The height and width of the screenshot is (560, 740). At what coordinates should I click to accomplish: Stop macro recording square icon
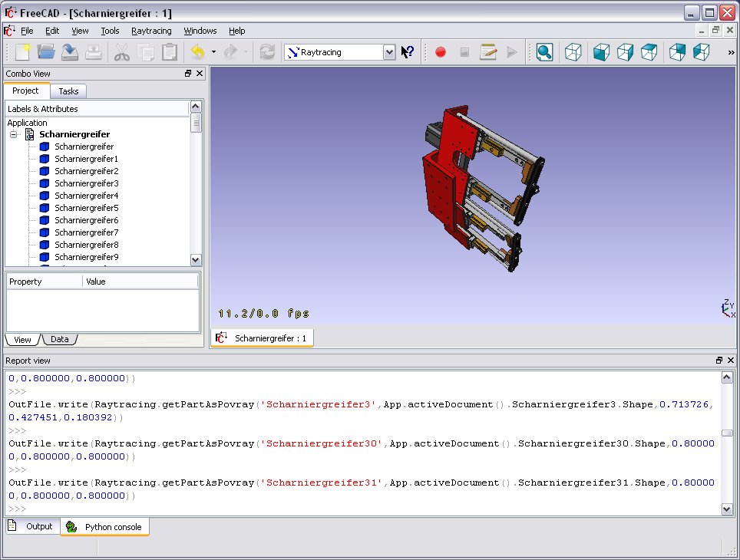pyautogui.click(x=464, y=52)
